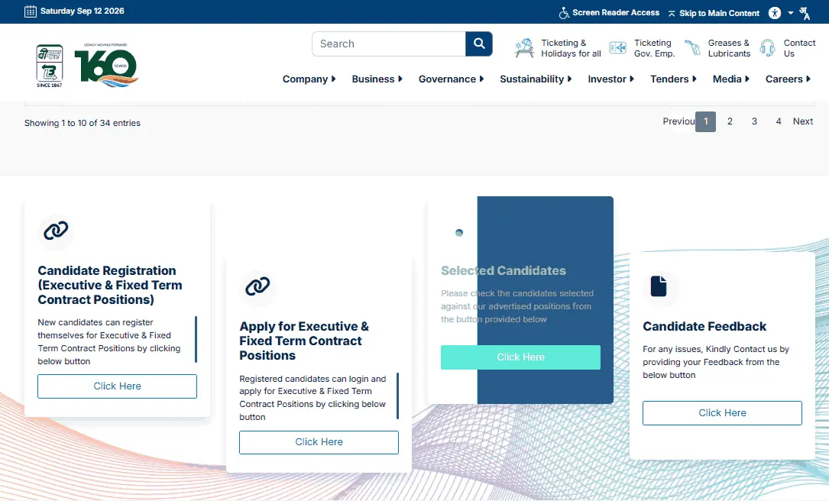Image resolution: width=829 pixels, height=504 pixels.
Task: Open the accessibility options person icon
Action: [775, 13]
